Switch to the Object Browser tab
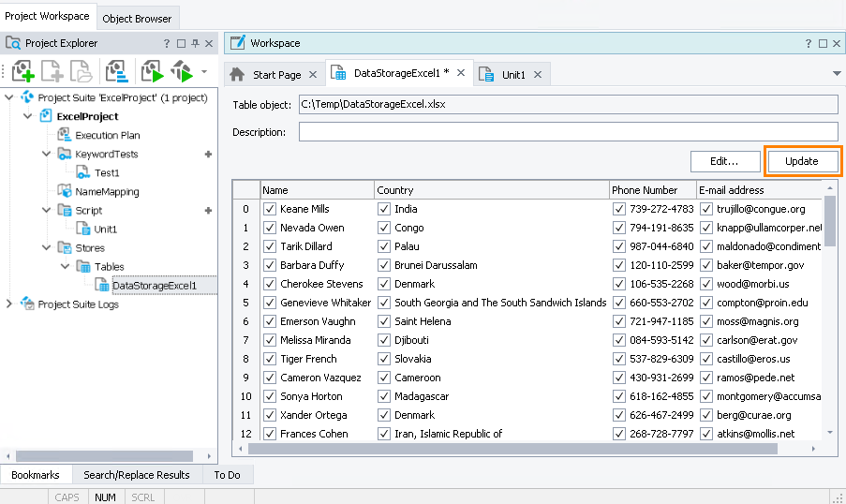 [137, 19]
